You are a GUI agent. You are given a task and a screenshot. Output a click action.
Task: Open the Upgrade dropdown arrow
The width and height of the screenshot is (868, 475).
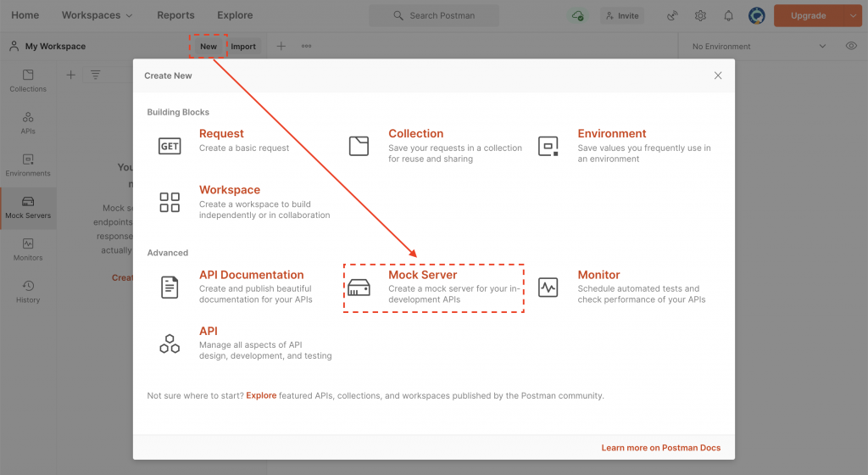coord(853,15)
